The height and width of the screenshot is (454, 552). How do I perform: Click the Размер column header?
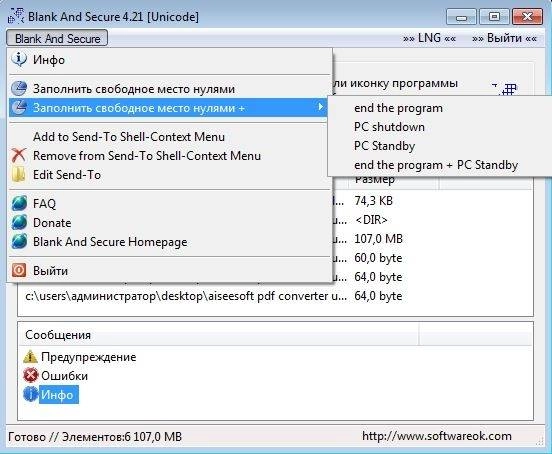coord(394,180)
